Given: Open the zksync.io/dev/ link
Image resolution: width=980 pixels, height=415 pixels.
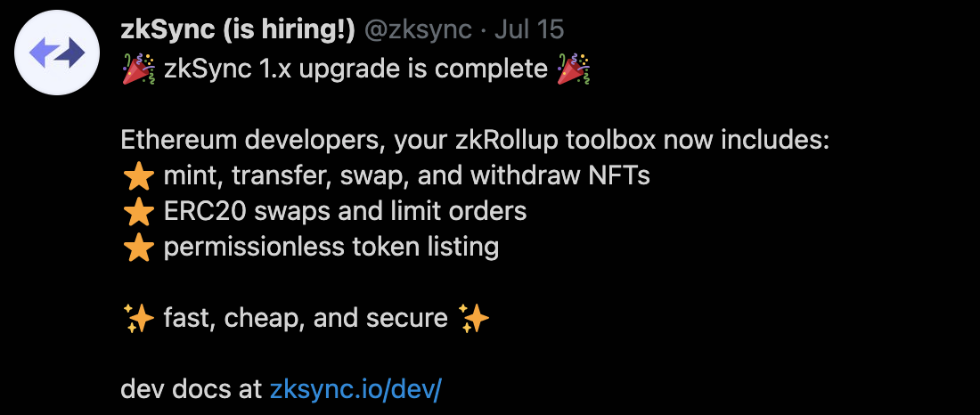Looking at the screenshot, I should pos(355,389).
